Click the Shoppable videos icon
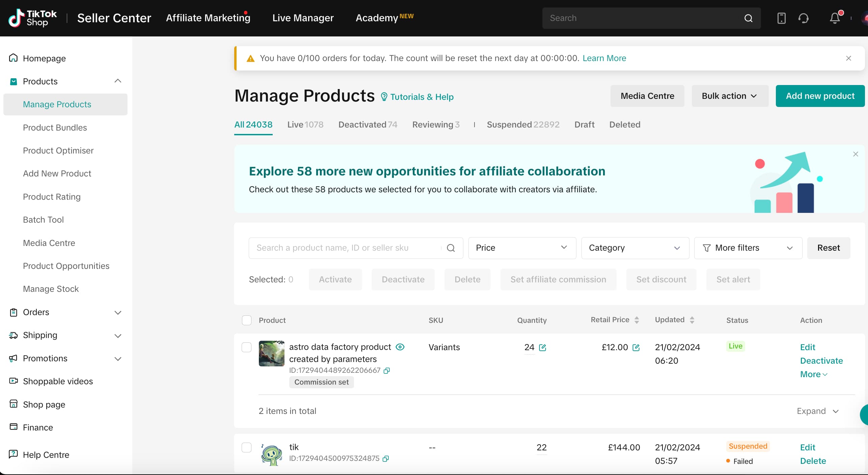The width and height of the screenshot is (868, 475). coord(13,381)
